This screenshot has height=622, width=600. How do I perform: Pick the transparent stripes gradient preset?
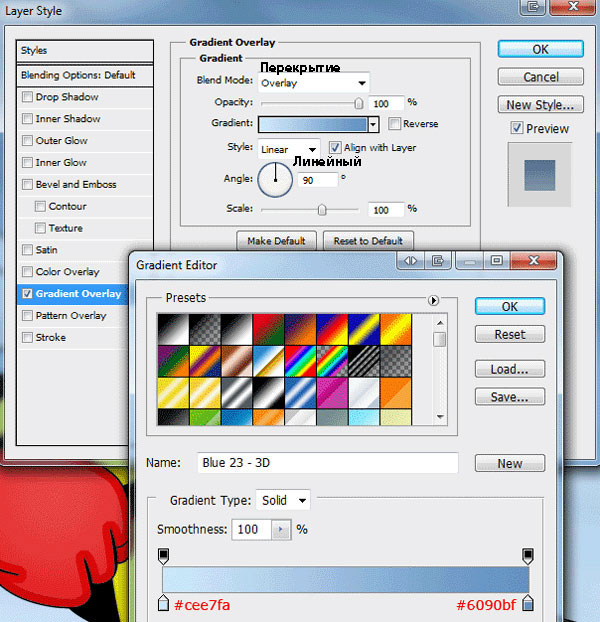(x=364, y=361)
